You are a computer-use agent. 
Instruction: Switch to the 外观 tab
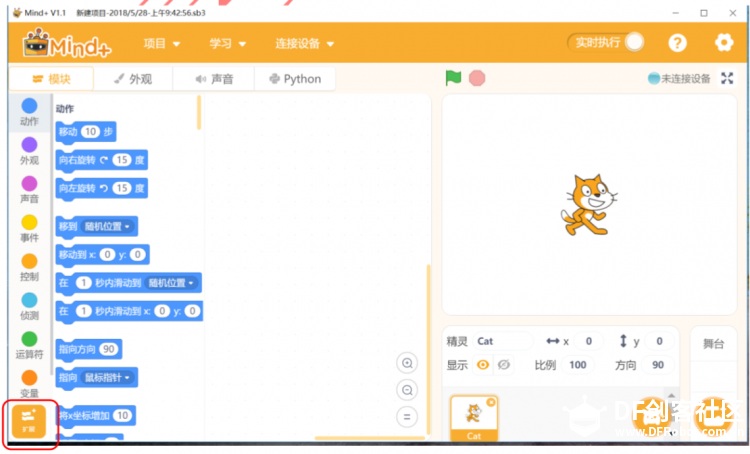133,79
